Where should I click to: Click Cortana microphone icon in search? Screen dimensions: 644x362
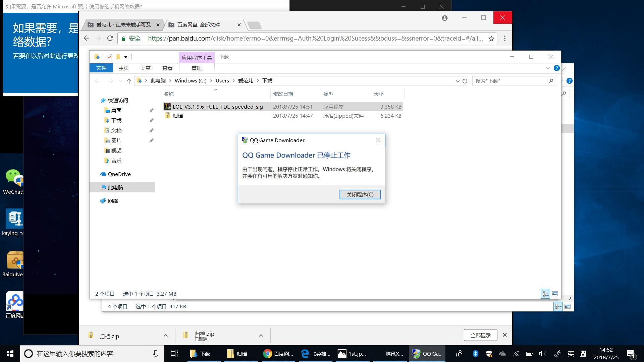click(156, 354)
